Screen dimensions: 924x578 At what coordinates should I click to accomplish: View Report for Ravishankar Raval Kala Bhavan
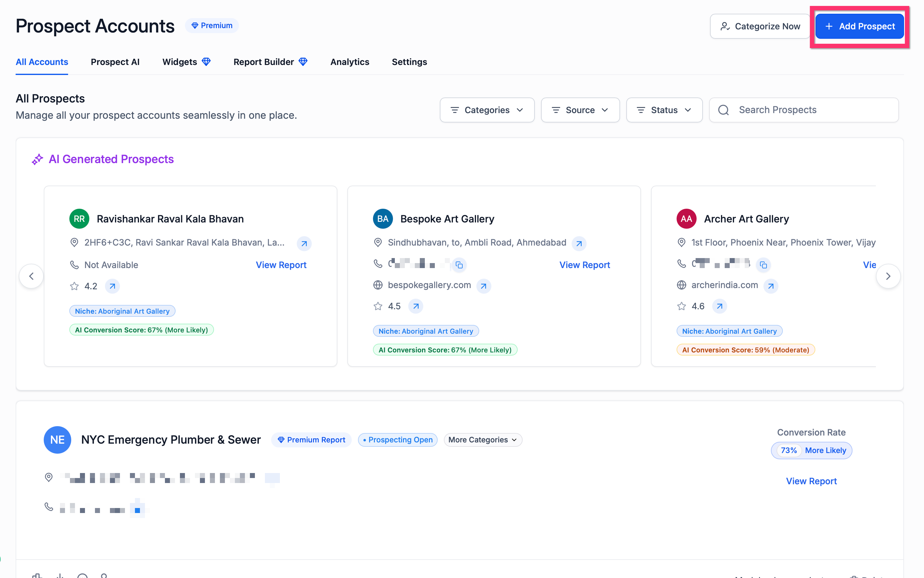coord(281,265)
